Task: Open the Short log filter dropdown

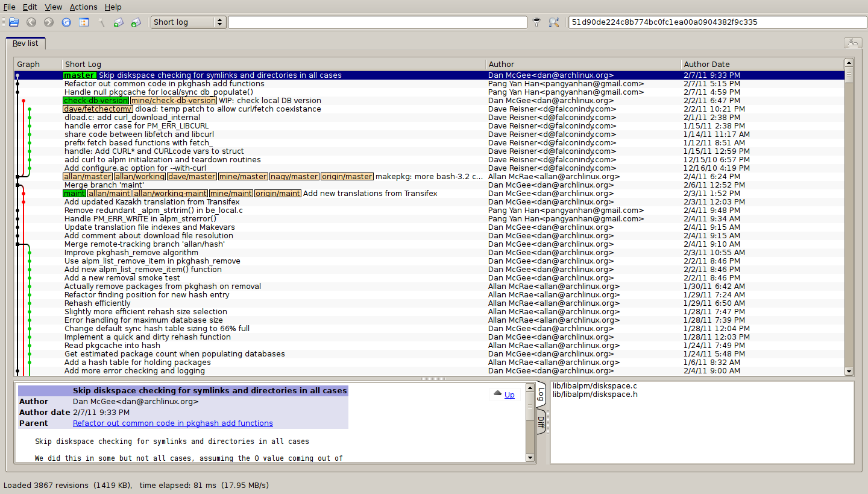Action: pyautogui.click(x=188, y=22)
